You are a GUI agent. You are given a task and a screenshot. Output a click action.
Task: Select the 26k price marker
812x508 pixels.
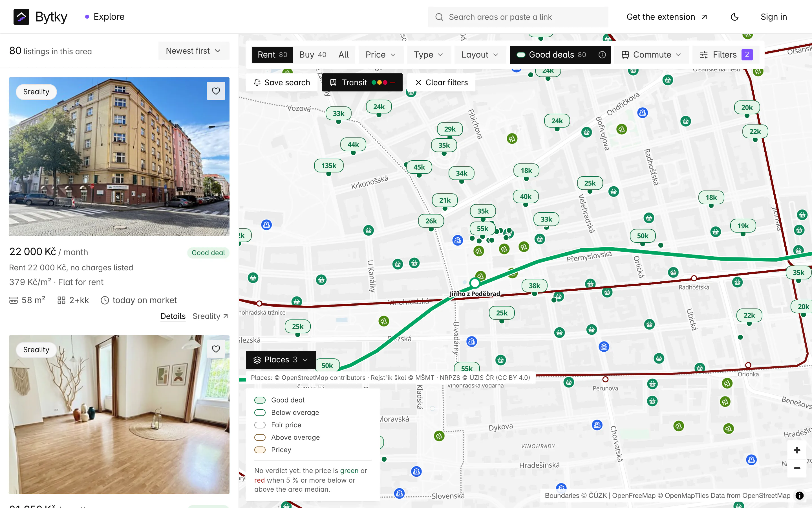431,221
